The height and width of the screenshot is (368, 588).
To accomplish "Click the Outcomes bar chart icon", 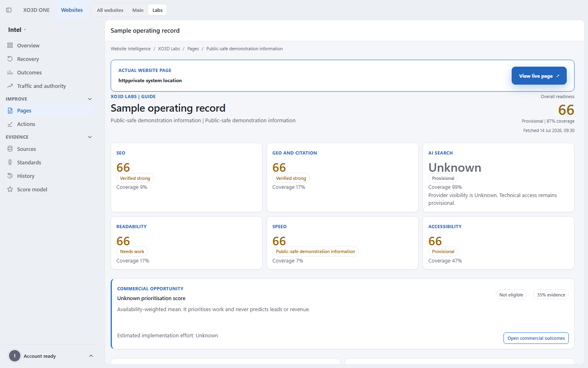I will (x=10, y=72).
